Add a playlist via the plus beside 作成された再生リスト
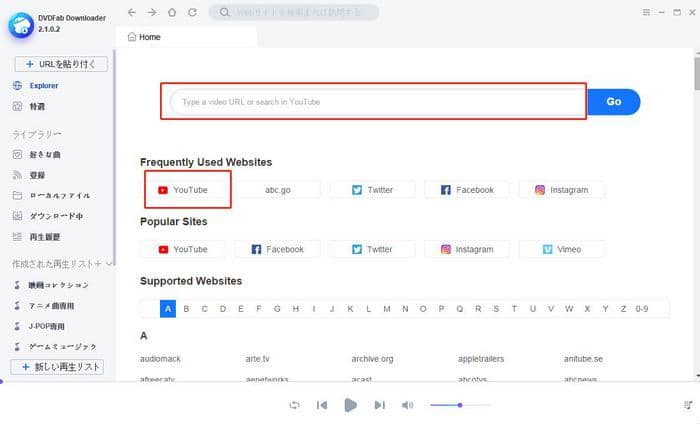700x424 pixels. pos(98,264)
